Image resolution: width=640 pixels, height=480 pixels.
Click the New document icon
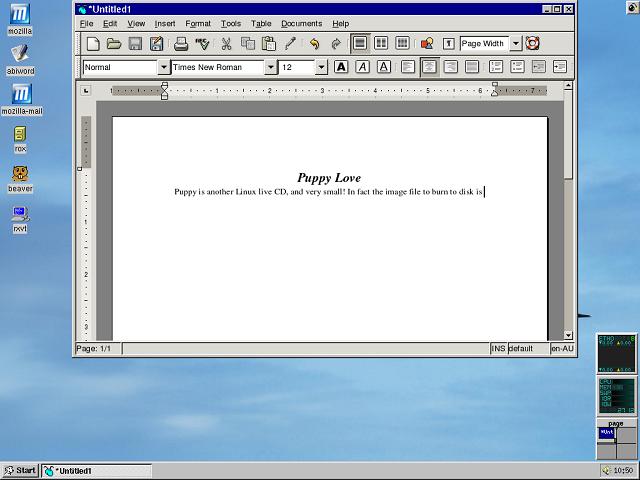[92, 44]
